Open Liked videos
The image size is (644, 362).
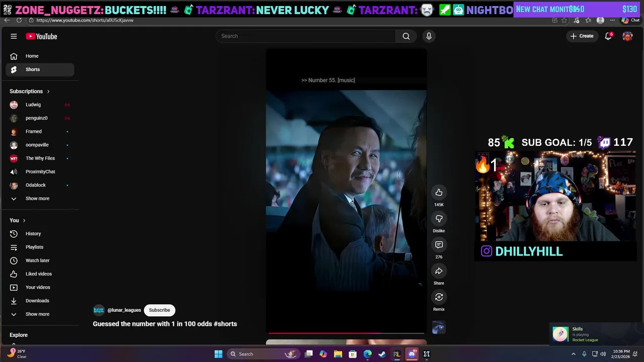(40, 274)
